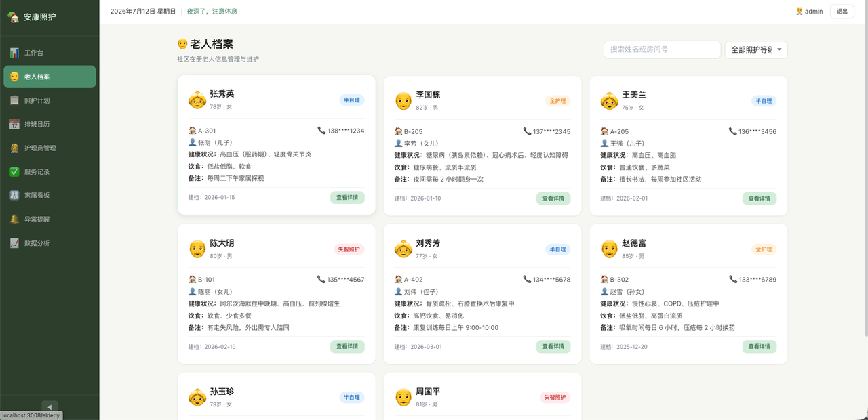Click 周国平's avatar icon
Image resolution: width=868 pixels, height=420 pixels.
tap(403, 397)
